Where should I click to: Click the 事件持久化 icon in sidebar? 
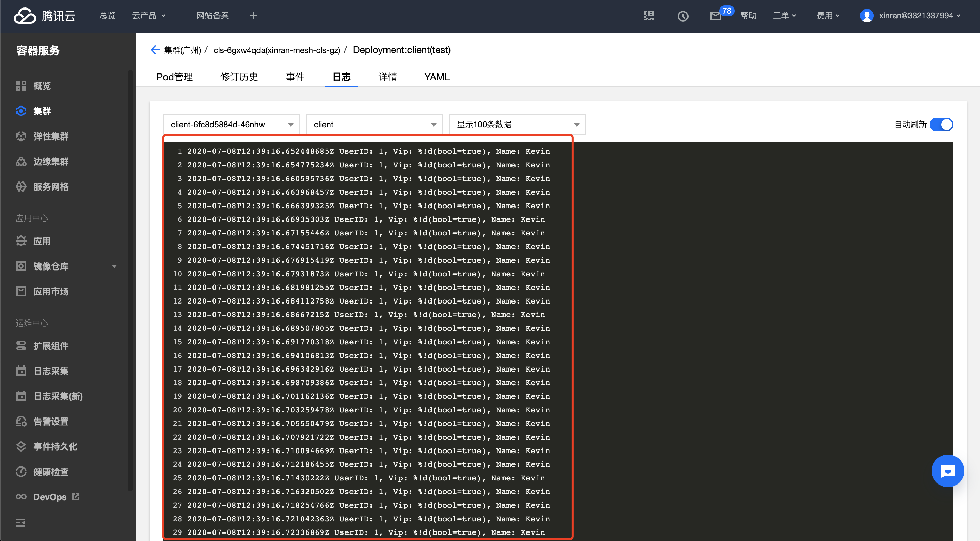click(x=21, y=446)
